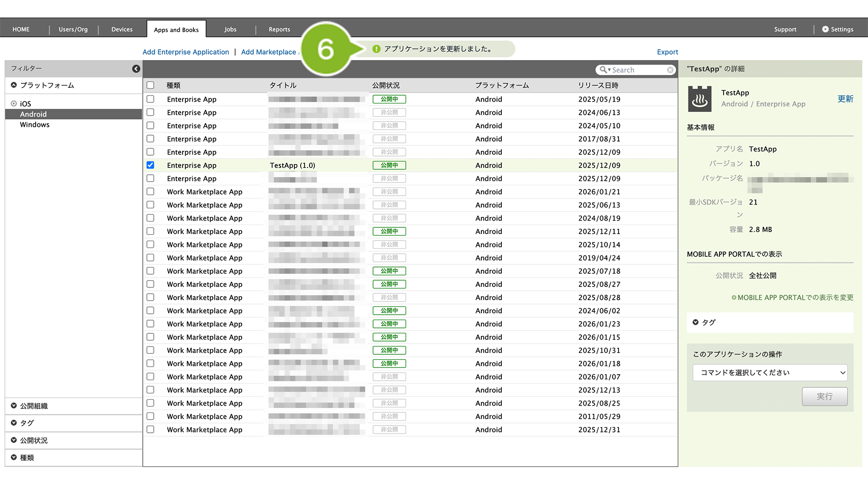
Task: Check the first Enterprise App row checkbox
Action: (150, 99)
